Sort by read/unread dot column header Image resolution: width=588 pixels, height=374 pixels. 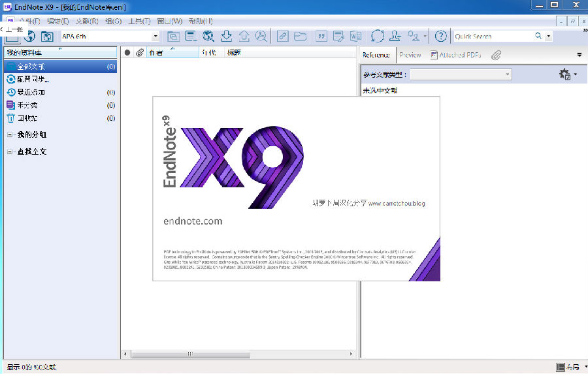(127, 53)
